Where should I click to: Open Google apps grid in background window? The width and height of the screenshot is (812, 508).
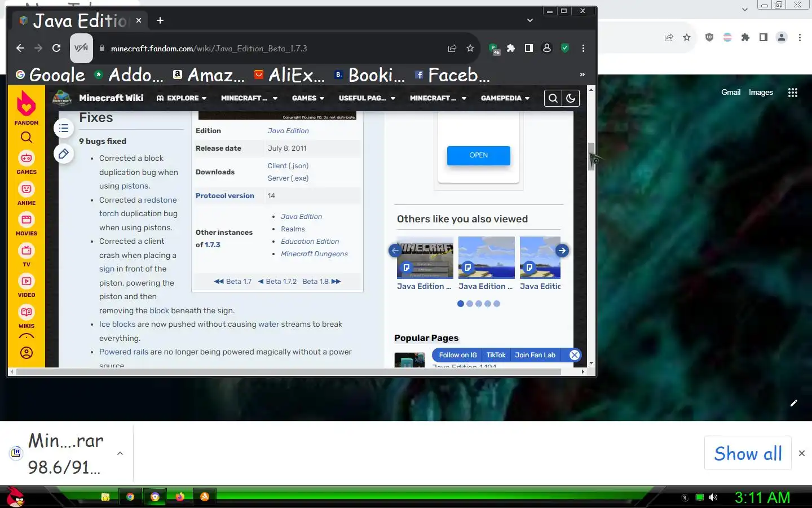tap(793, 93)
